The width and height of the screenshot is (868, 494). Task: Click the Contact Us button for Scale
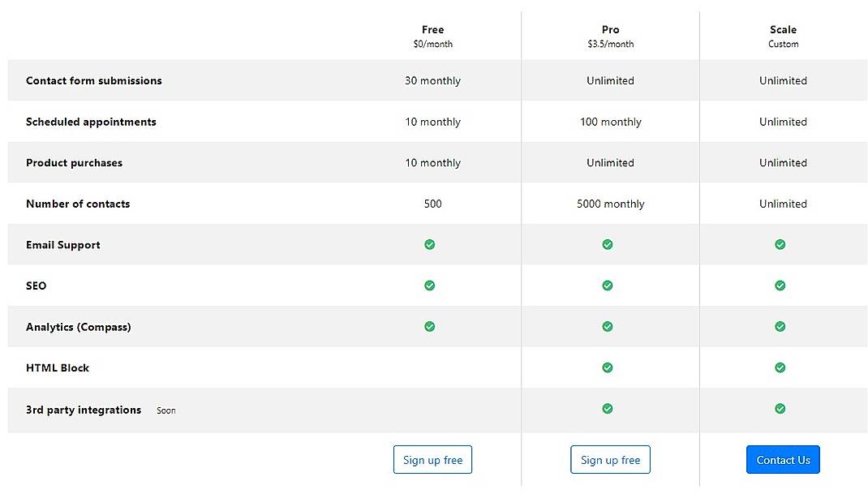pos(783,459)
